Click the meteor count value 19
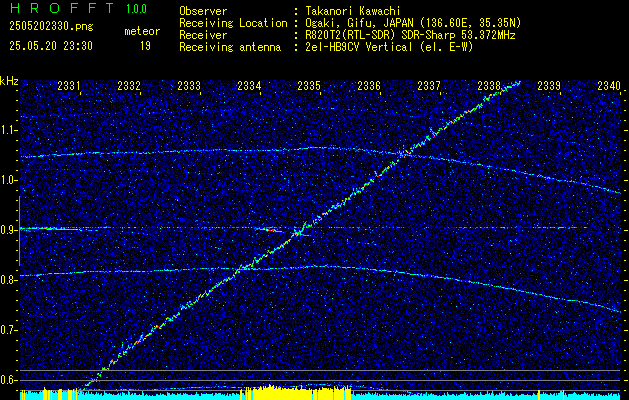 pyautogui.click(x=145, y=46)
